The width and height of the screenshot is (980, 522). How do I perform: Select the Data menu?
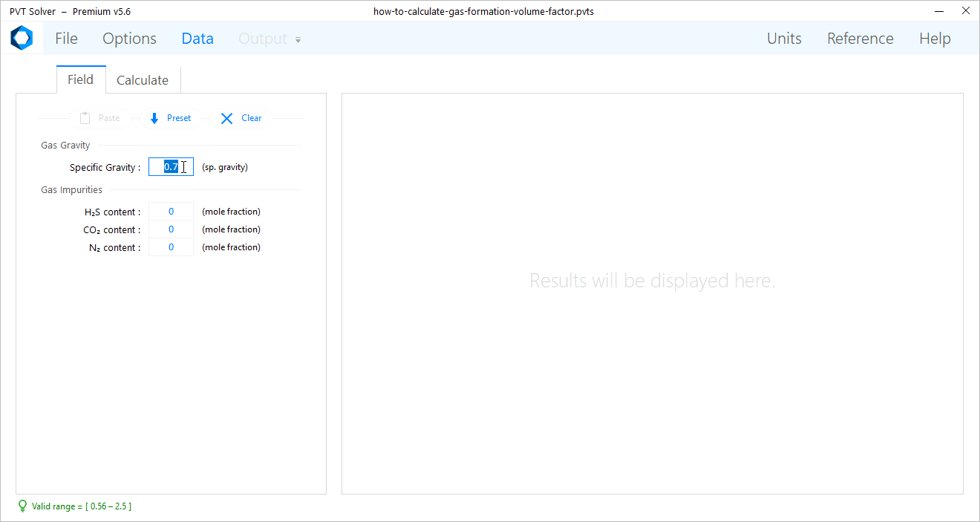pyautogui.click(x=197, y=39)
